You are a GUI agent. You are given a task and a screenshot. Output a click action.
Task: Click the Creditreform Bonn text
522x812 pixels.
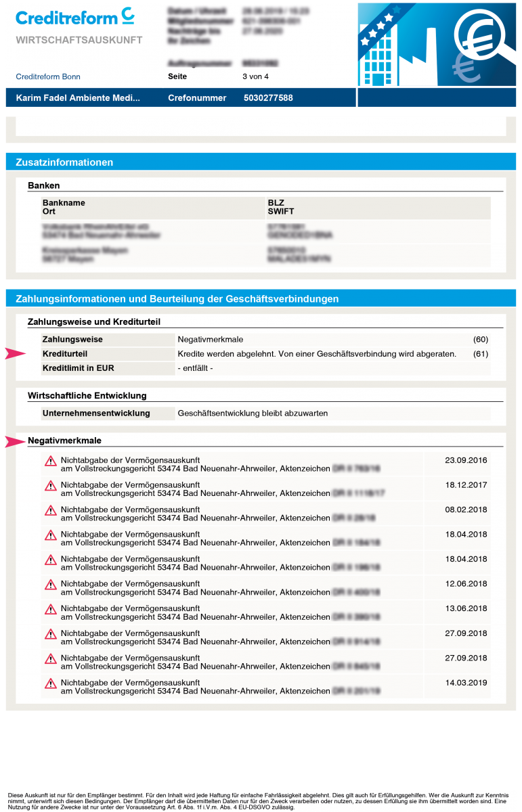coord(48,76)
